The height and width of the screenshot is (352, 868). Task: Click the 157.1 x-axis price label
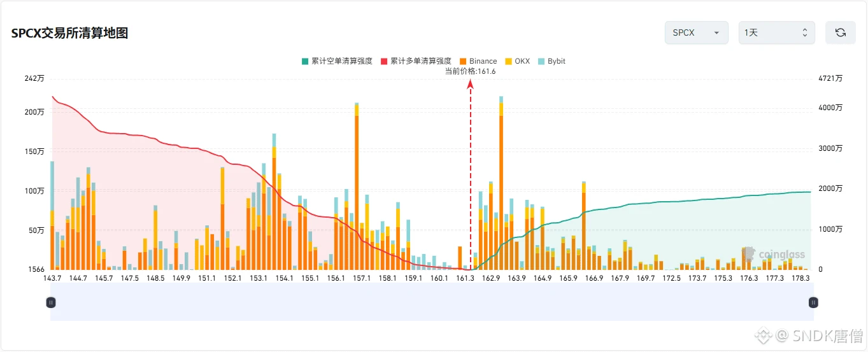pos(362,278)
